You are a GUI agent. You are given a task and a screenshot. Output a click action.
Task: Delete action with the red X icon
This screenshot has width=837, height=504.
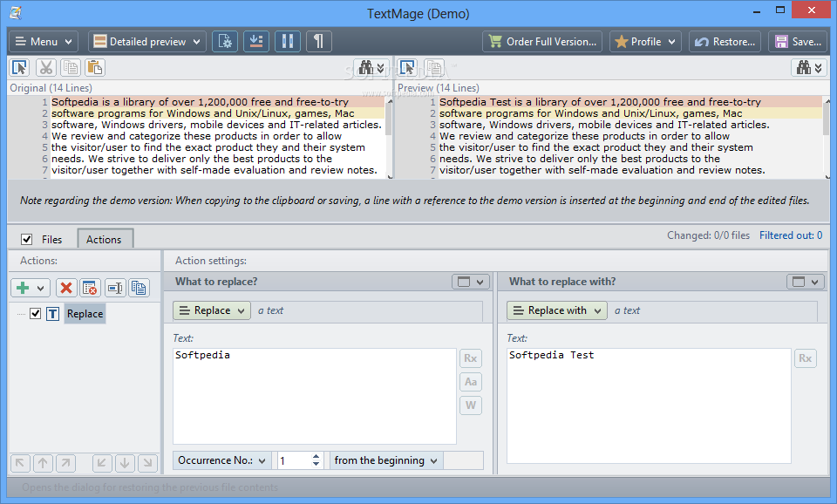coord(66,289)
